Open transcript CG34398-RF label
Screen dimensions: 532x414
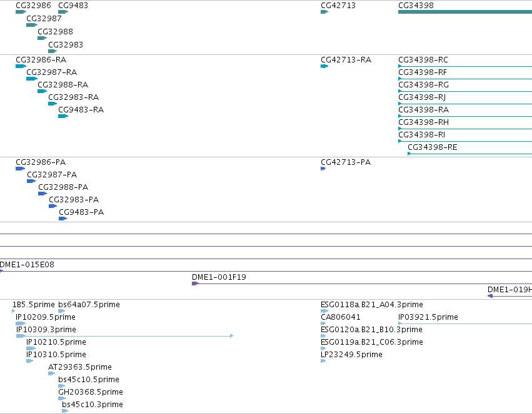[x=423, y=72]
